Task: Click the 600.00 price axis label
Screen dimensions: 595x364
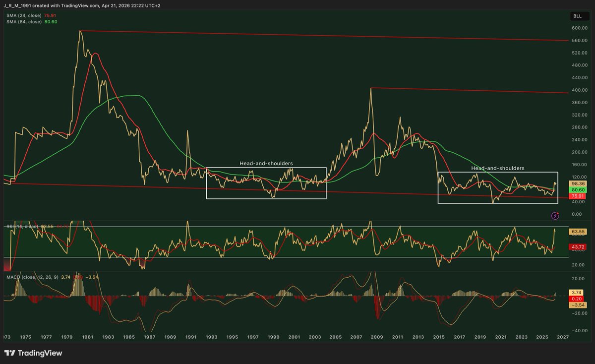Action: click(x=580, y=28)
